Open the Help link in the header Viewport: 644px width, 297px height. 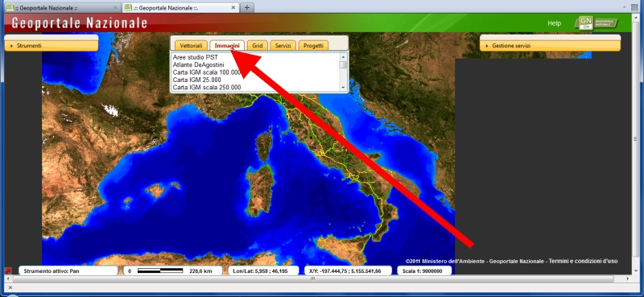554,23
